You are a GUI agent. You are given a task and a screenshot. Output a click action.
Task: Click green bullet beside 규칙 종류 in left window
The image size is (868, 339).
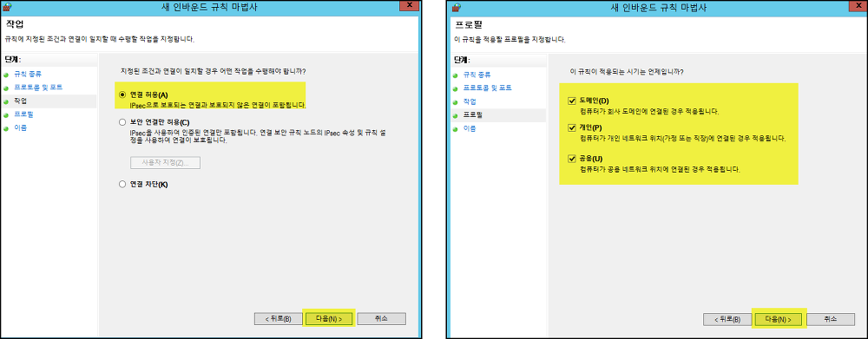pyautogui.click(x=6, y=75)
